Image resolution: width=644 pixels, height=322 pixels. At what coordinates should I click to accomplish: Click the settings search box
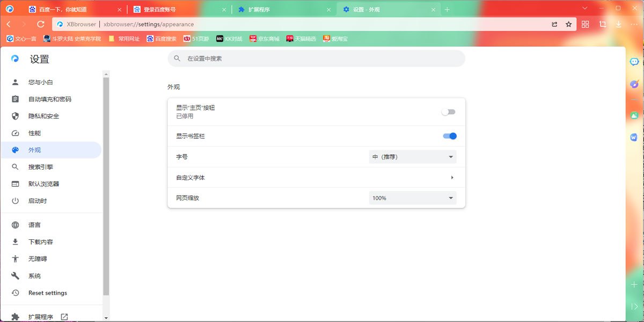pos(316,59)
